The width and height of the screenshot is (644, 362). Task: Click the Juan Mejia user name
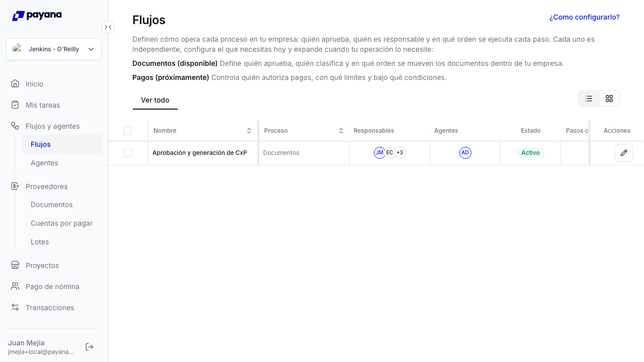click(x=26, y=343)
